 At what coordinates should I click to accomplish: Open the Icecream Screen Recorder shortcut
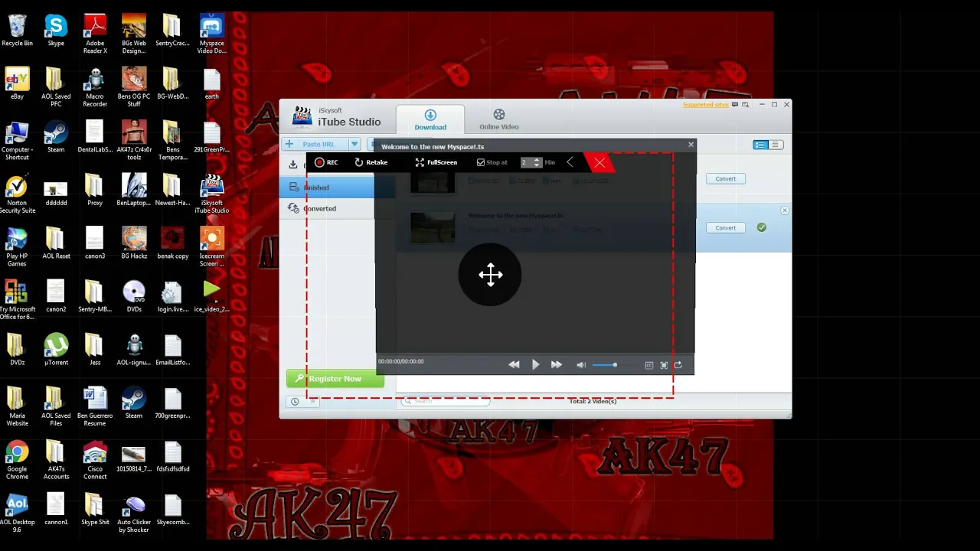pyautogui.click(x=211, y=247)
